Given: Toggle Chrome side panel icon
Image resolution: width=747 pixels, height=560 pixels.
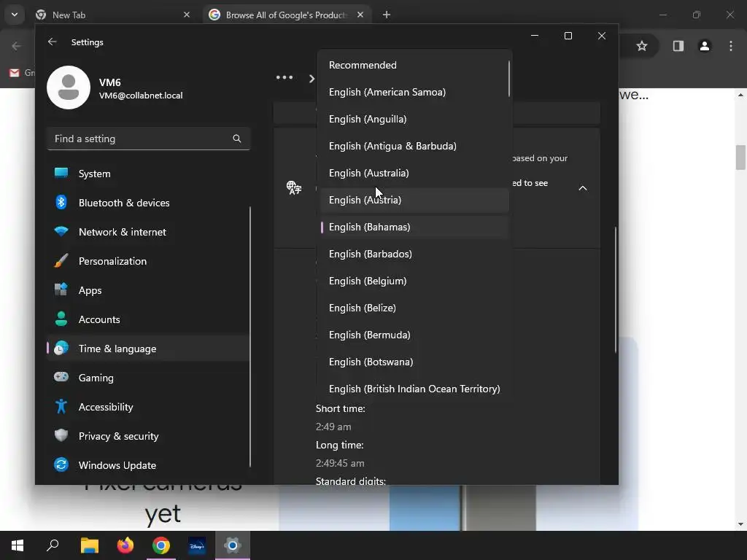Looking at the screenshot, I should click(x=678, y=46).
